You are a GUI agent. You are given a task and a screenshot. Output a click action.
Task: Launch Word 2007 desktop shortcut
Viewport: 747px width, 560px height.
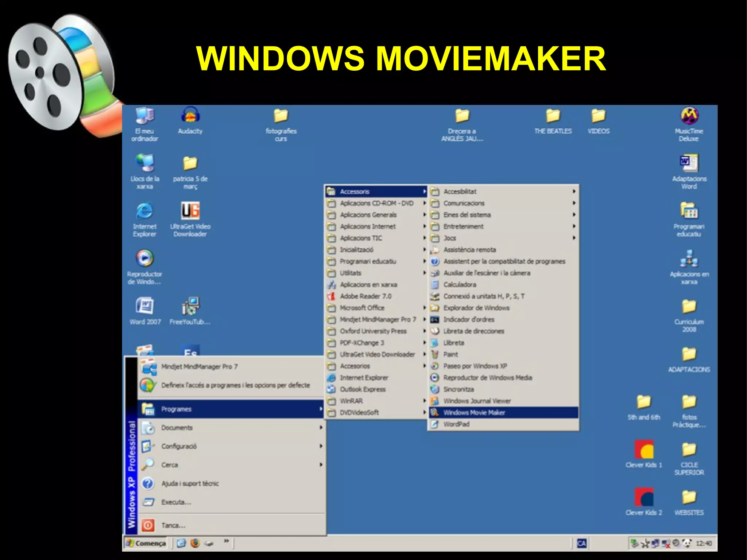pos(145,311)
